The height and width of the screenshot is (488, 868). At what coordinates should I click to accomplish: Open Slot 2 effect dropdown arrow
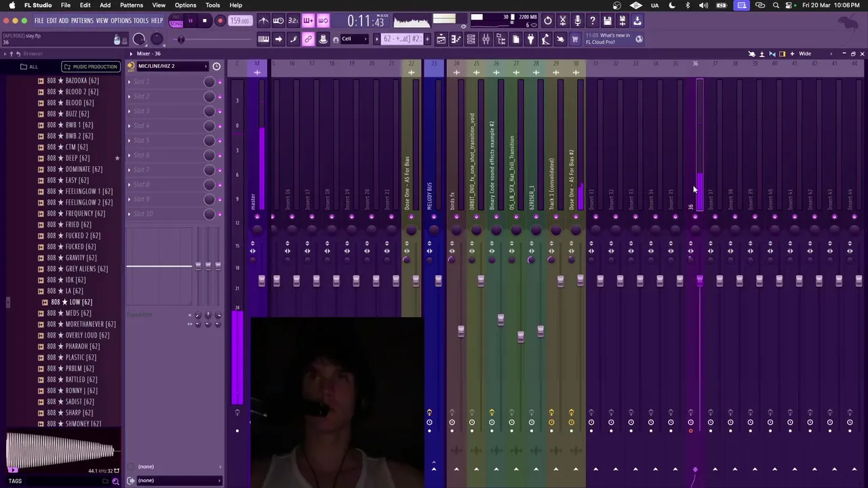[129, 96]
